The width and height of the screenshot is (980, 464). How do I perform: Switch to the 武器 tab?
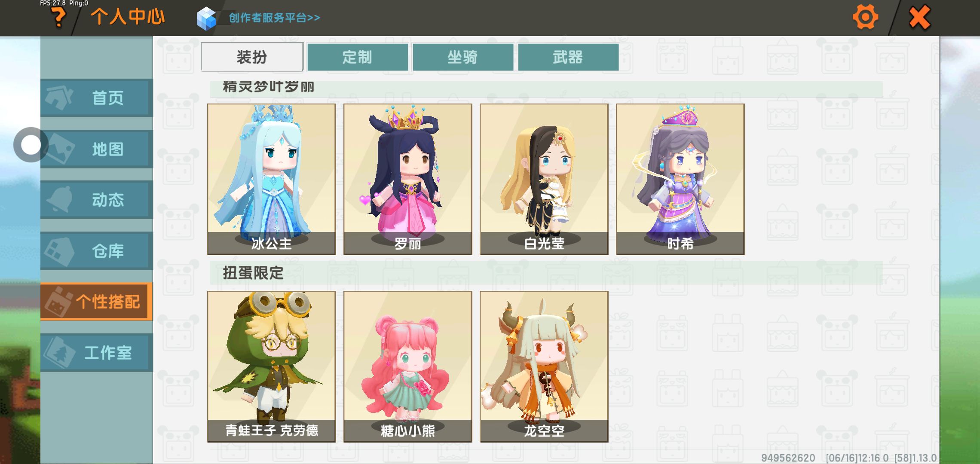click(568, 57)
